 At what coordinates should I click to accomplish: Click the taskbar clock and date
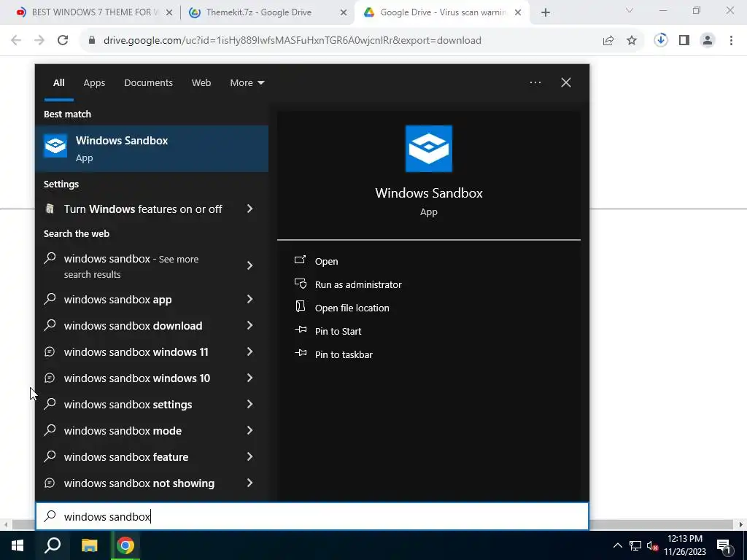(684, 545)
